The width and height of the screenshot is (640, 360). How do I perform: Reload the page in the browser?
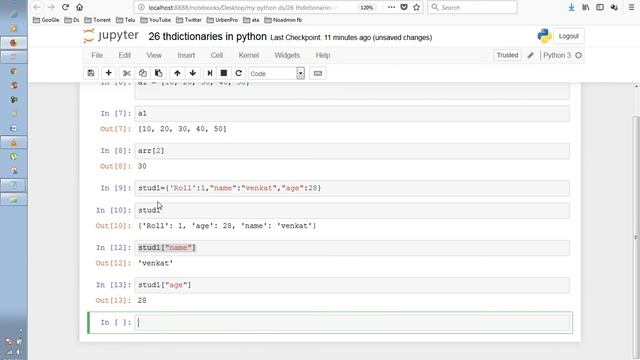click(65, 7)
